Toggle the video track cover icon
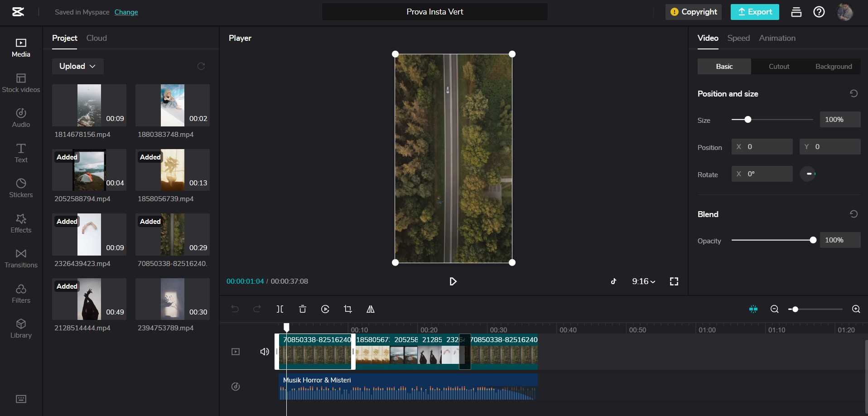The height and width of the screenshot is (416, 868). pos(236,352)
